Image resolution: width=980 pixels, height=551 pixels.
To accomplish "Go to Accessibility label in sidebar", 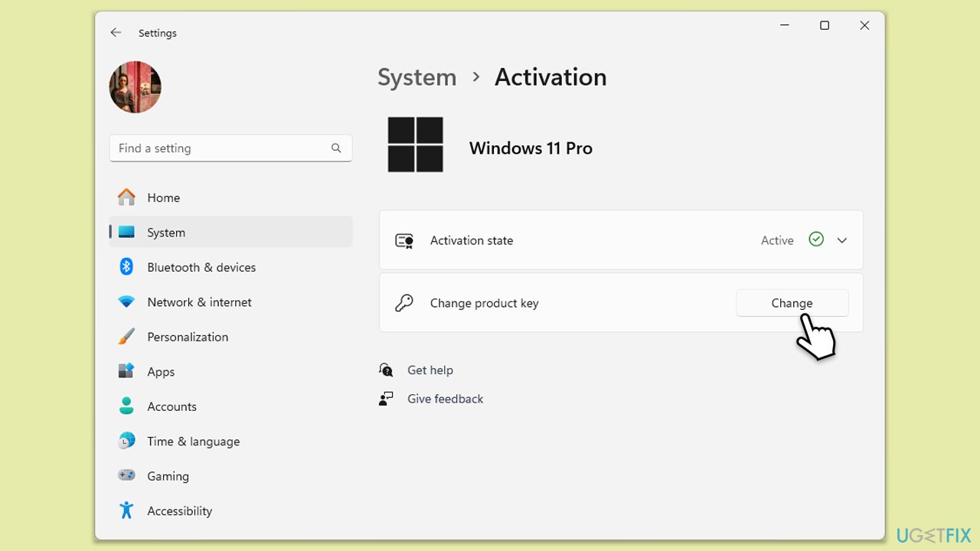I will (x=179, y=511).
